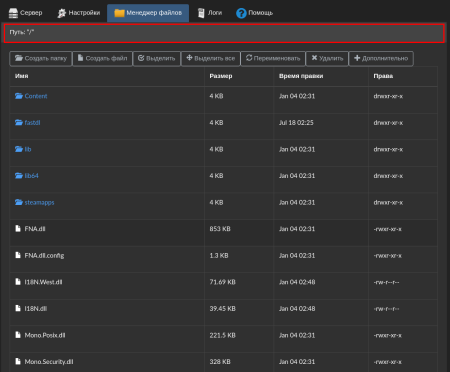
Task: Click the Логи document icon
Action: click(201, 13)
